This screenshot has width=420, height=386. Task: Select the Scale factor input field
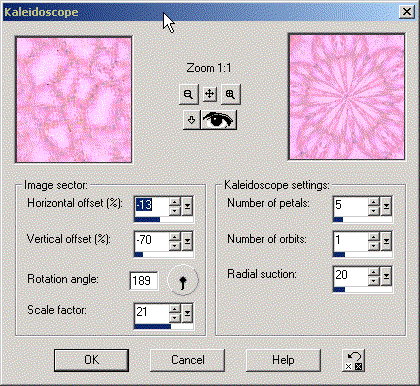[152, 312]
